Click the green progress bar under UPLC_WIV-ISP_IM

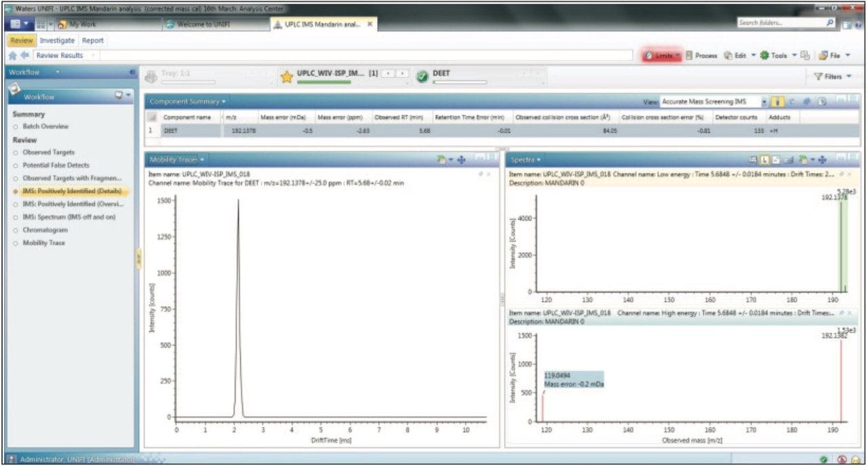coord(324,83)
